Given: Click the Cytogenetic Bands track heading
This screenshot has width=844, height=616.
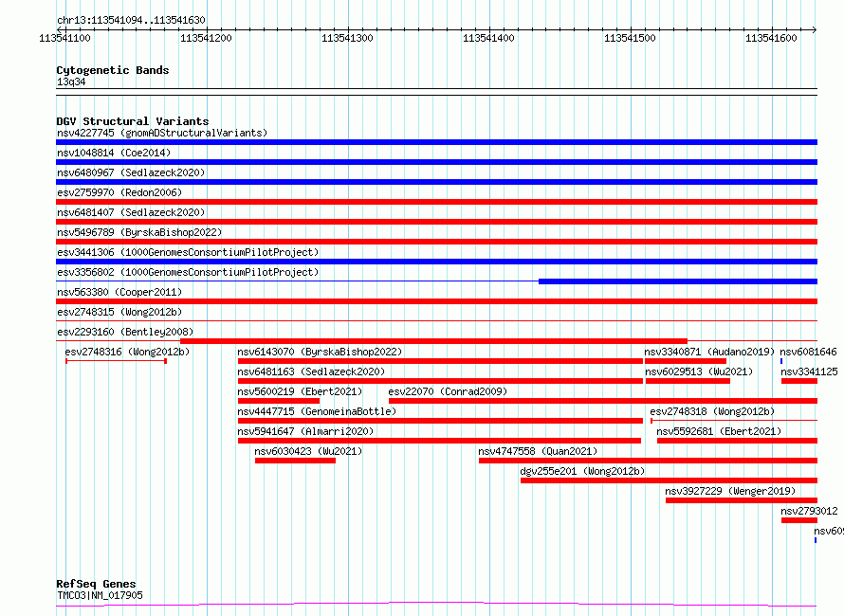Looking at the screenshot, I should [x=113, y=70].
